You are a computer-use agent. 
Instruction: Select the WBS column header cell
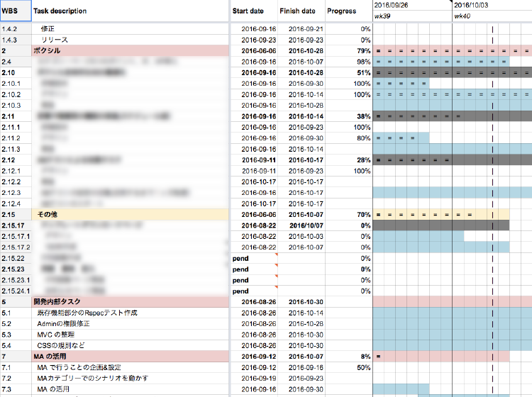[15, 11]
